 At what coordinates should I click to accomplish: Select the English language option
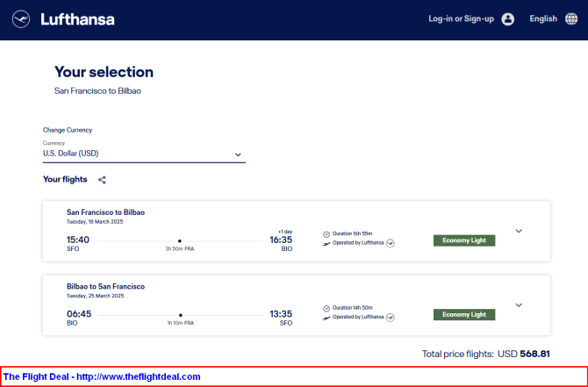(x=543, y=18)
